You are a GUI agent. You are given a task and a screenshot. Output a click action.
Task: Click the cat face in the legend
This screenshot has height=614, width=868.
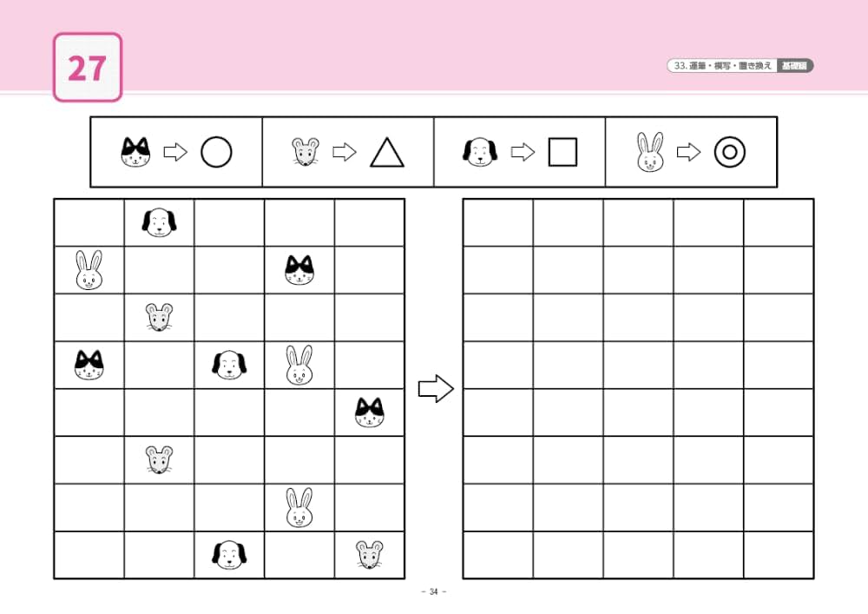pos(135,152)
